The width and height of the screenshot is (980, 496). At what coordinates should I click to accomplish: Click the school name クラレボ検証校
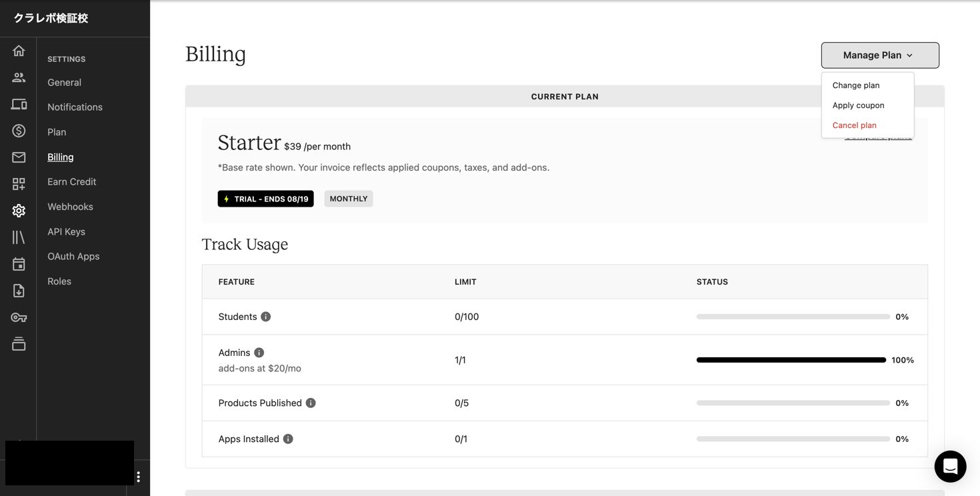pos(51,19)
